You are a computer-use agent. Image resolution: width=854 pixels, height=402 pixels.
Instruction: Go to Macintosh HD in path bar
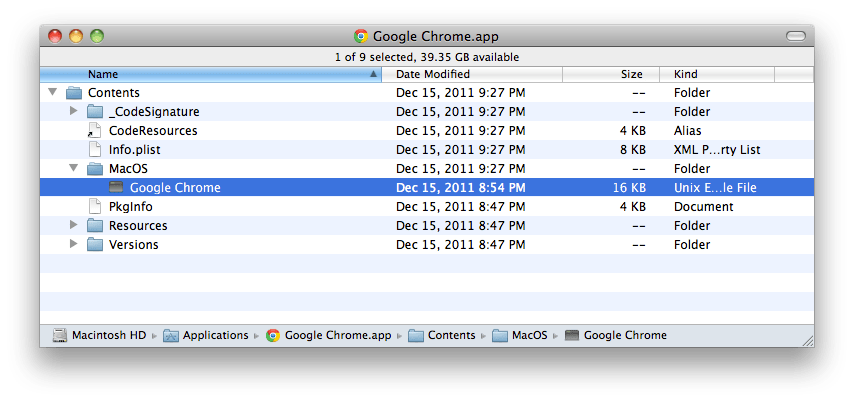click(x=109, y=336)
